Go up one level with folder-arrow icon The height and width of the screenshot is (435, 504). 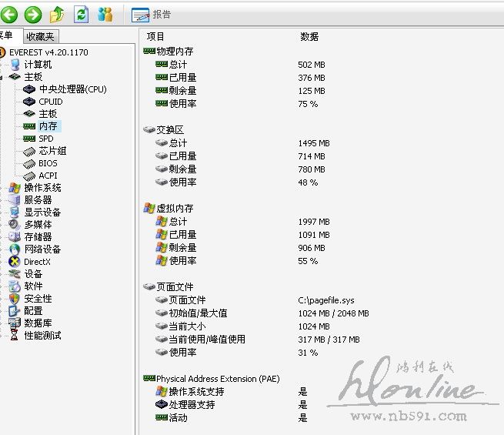(58, 14)
